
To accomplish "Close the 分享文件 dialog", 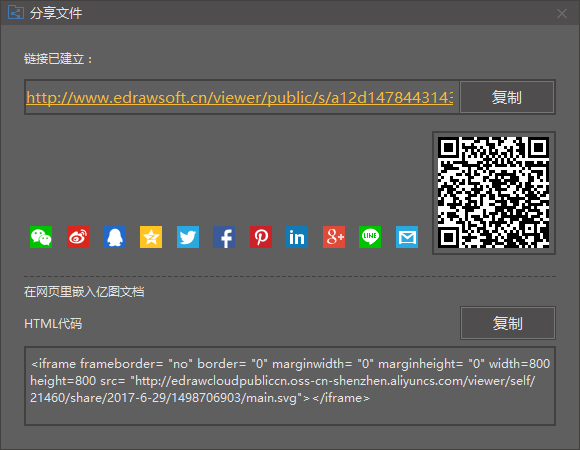I will 562,14.
